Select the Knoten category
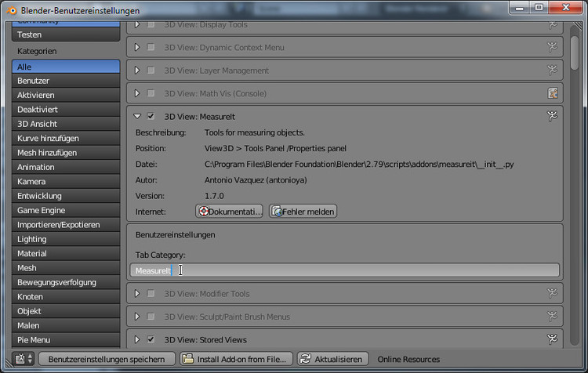This screenshot has height=373, width=588. (66, 296)
